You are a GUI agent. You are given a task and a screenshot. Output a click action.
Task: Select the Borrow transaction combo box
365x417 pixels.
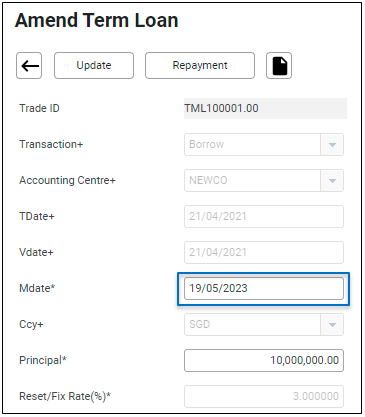coord(264,145)
